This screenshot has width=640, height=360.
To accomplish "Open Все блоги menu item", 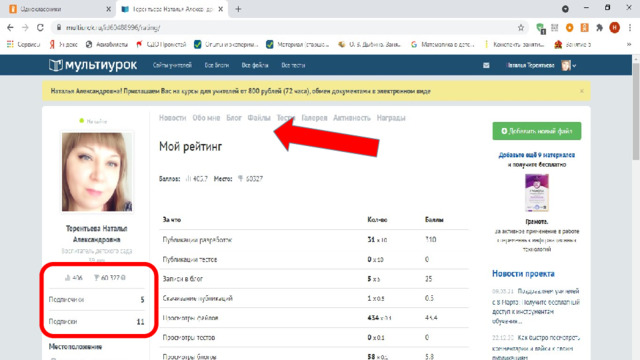I will tap(217, 65).
